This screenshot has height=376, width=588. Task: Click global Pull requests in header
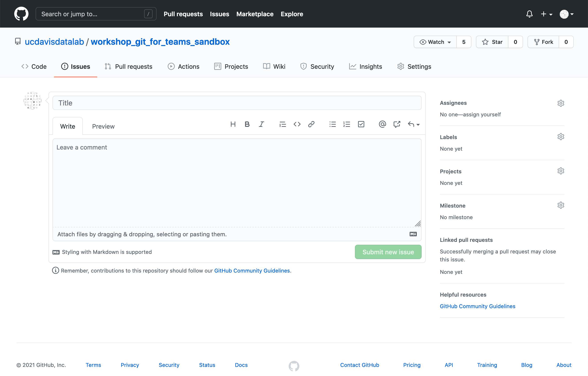[x=183, y=14]
